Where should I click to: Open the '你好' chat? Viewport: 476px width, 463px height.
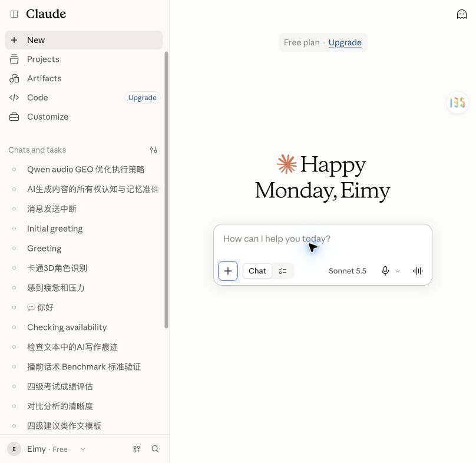(x=41, y=307)
